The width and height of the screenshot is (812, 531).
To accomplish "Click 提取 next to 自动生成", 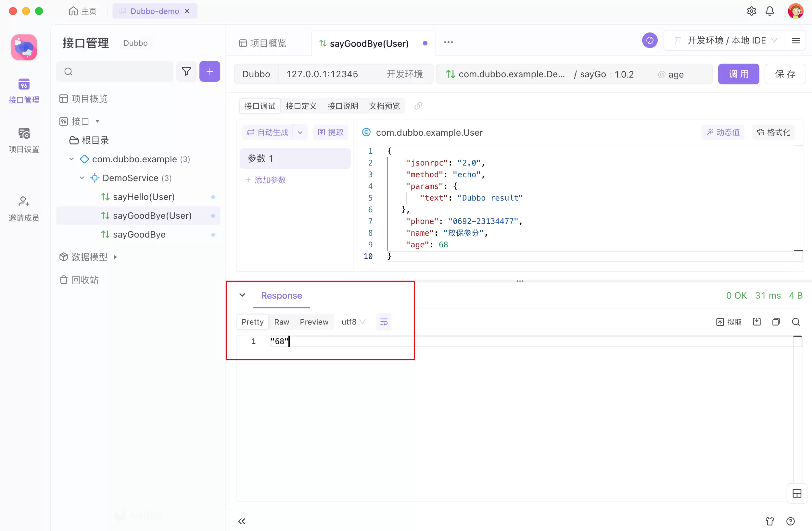I will [x=331, y=132].
